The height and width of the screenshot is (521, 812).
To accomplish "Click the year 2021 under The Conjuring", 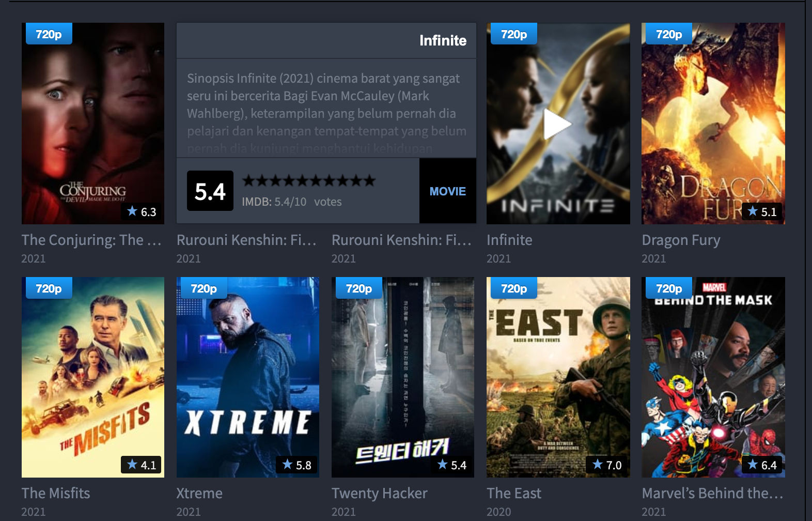I will (34, 258).
